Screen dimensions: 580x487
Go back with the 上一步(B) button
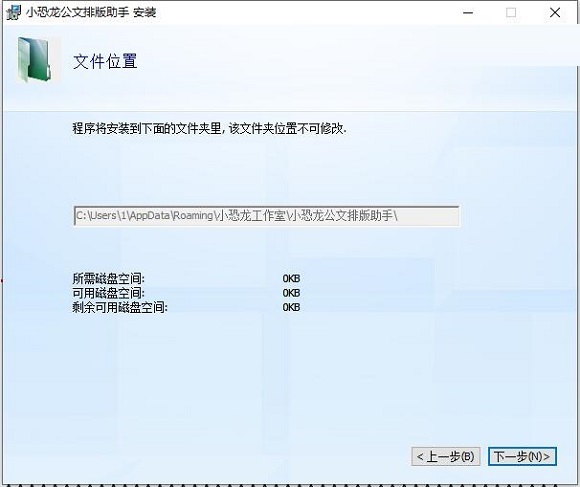[446, 456]
